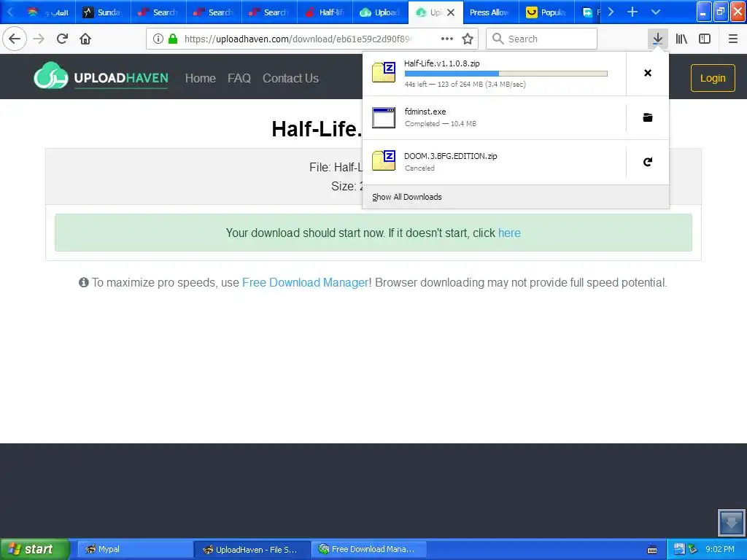Click the system tray clock

point(720,549)
